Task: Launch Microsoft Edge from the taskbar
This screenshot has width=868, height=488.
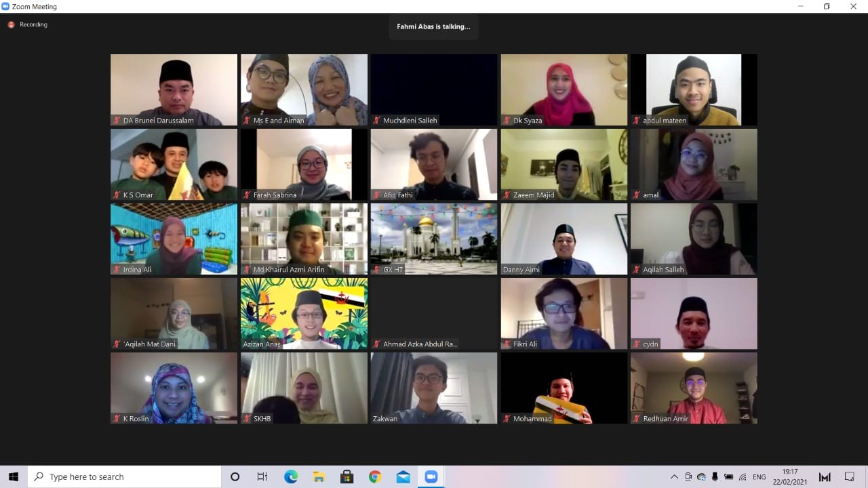Action: 291,477
